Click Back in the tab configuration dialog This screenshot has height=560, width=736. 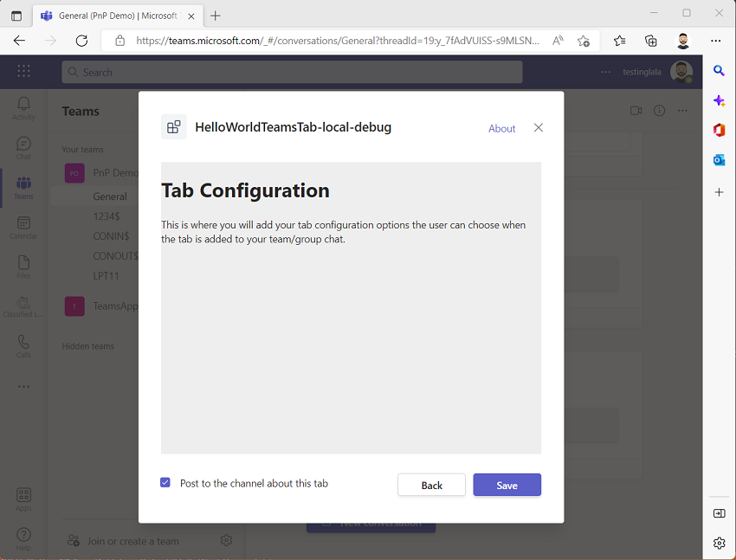coord(431,485)
